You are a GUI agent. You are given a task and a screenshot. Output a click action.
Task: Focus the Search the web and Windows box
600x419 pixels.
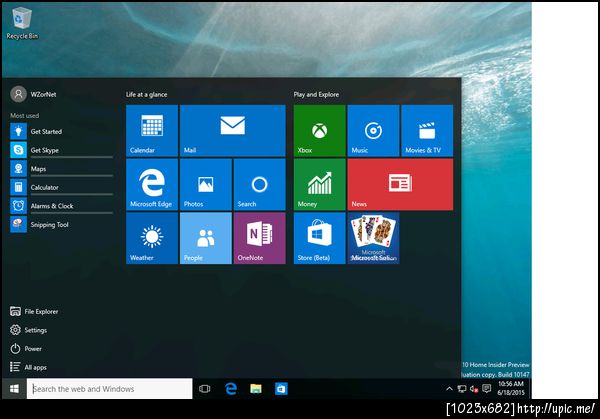pyautogui.click(x=109, y=389)
